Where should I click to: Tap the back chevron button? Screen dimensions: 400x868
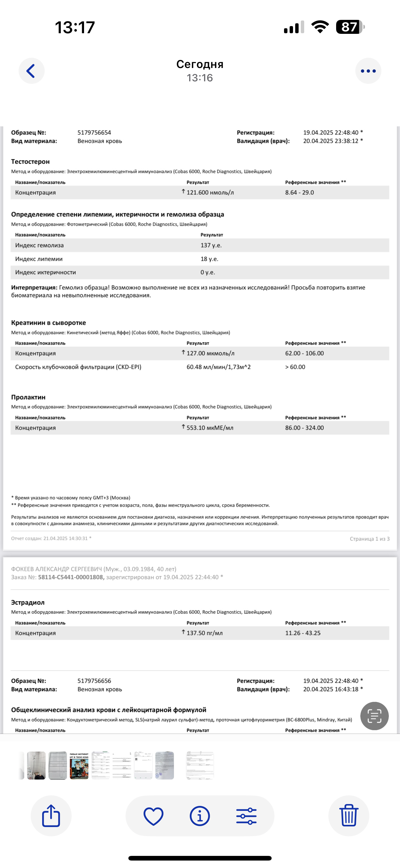pos(31,71)
